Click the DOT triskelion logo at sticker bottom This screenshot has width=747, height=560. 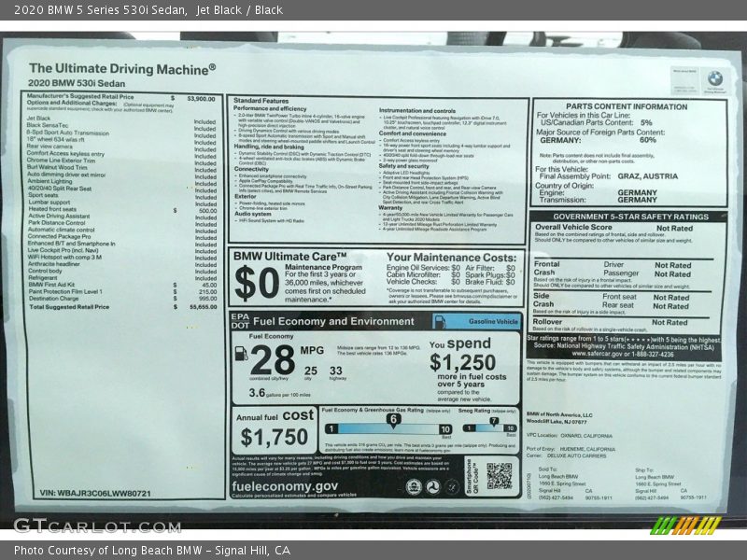click(x=433, y=486)
